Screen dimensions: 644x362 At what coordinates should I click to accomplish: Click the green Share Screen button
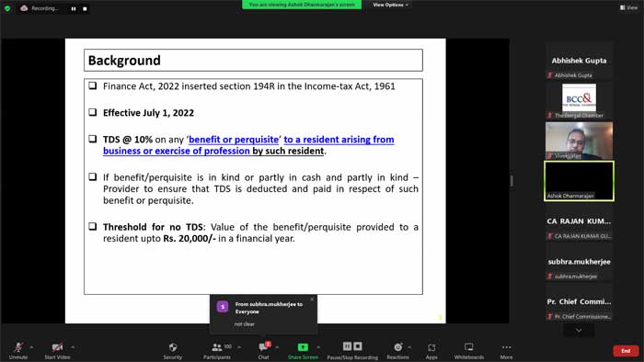click(x=303, y=351)
